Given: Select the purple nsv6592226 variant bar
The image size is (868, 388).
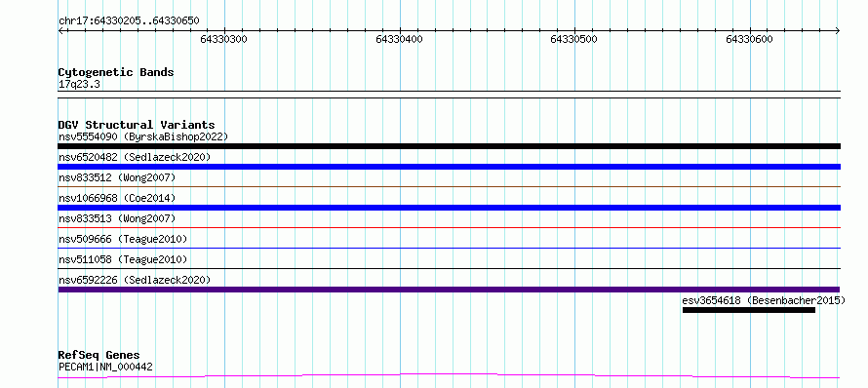Looking at the screenshot, I should click(449, 290).
